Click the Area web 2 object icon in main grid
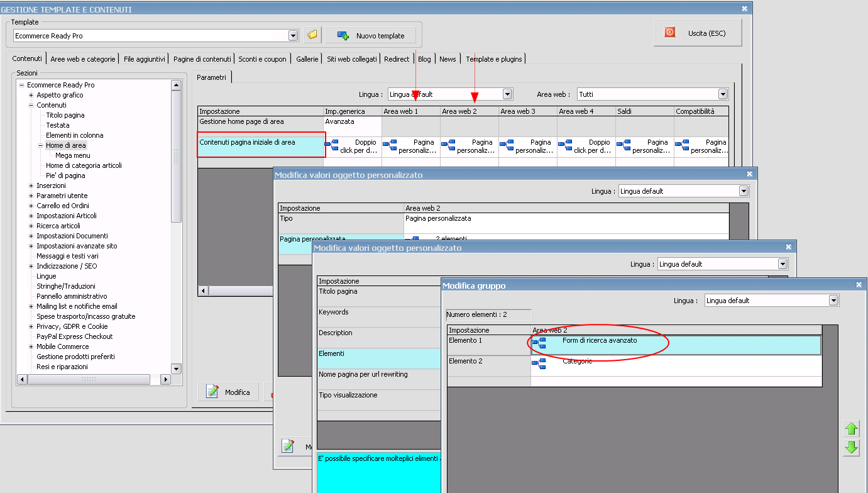Screen dimensions: 868x493 449,146
